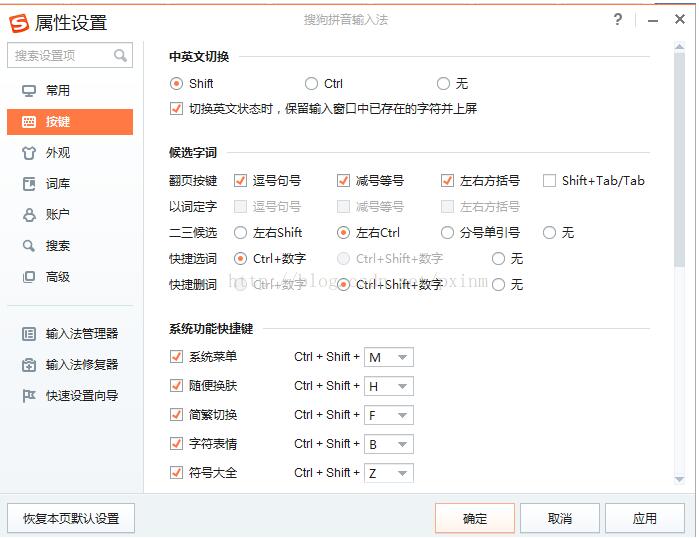Viewport: 699px width, 538px height.
Task: Open 符号大全 key dropdown showing Z
Action: click(389, 473)
